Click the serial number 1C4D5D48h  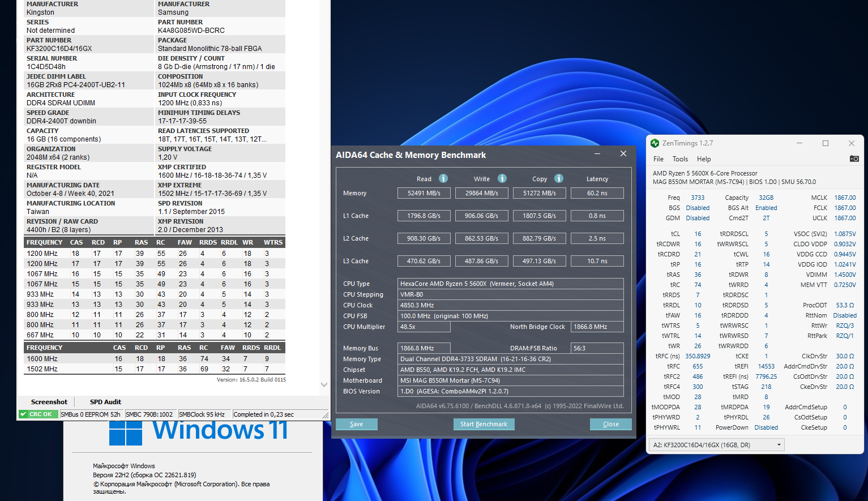(x=46, y=67)
